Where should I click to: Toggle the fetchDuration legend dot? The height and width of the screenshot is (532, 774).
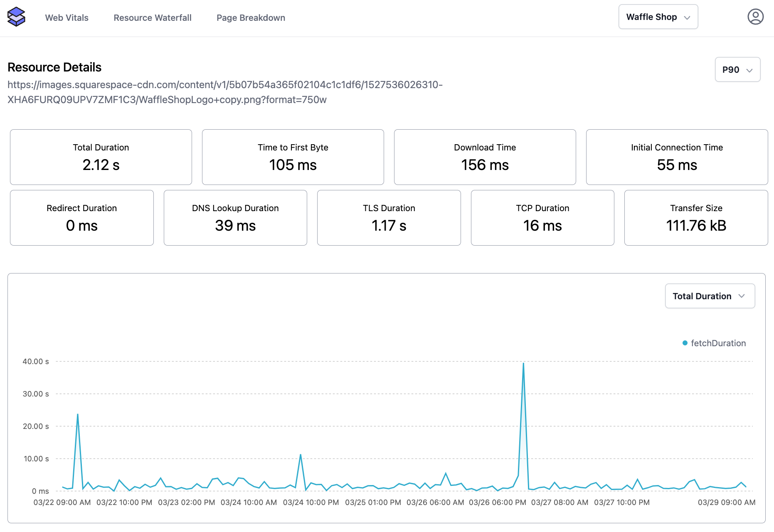tap(685, 343)
